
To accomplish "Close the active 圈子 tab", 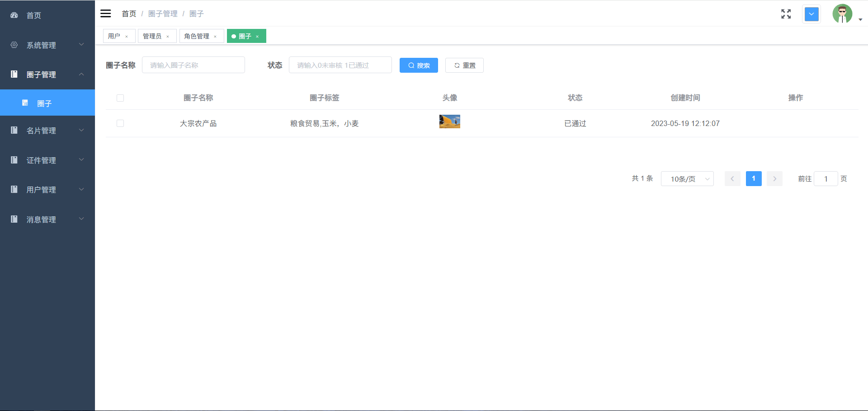I will coord(257,37).
